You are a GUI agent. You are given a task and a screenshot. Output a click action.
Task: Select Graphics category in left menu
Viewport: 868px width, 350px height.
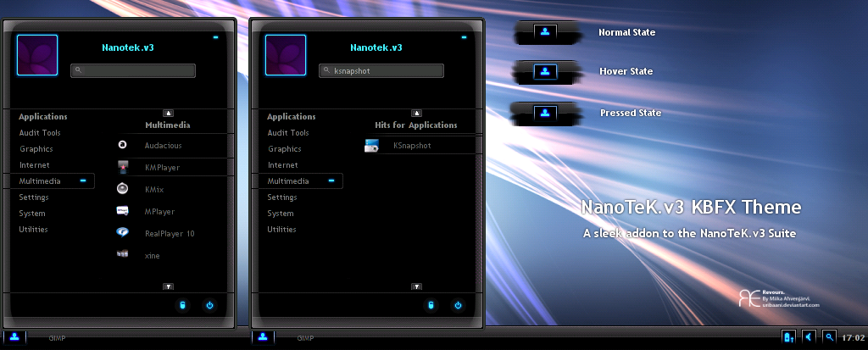[x=36, y=149]
